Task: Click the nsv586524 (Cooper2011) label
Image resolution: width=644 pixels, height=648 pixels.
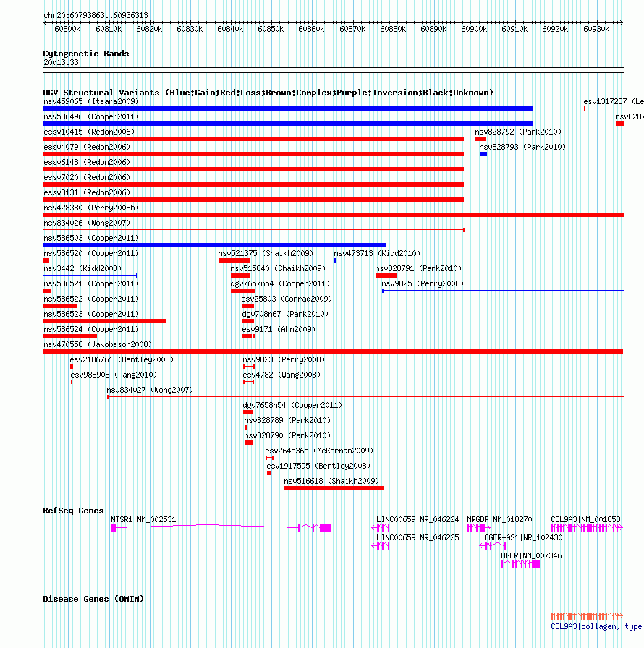Action: coord(91,329)
